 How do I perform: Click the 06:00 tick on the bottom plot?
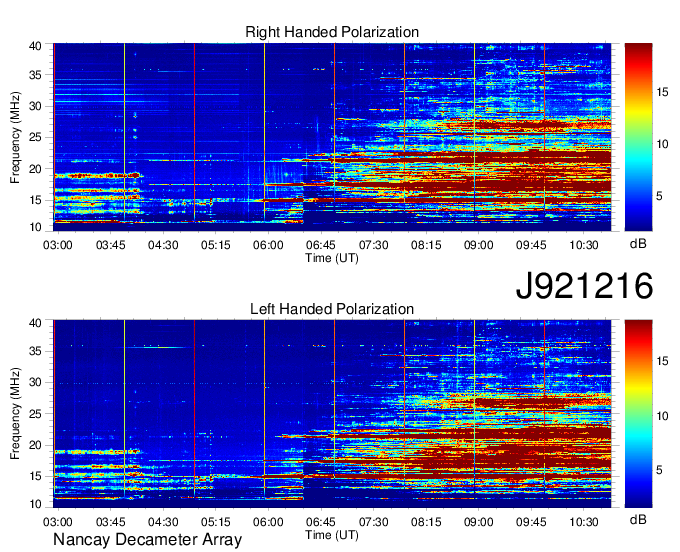pyautogui.click(x=268, y=522)
